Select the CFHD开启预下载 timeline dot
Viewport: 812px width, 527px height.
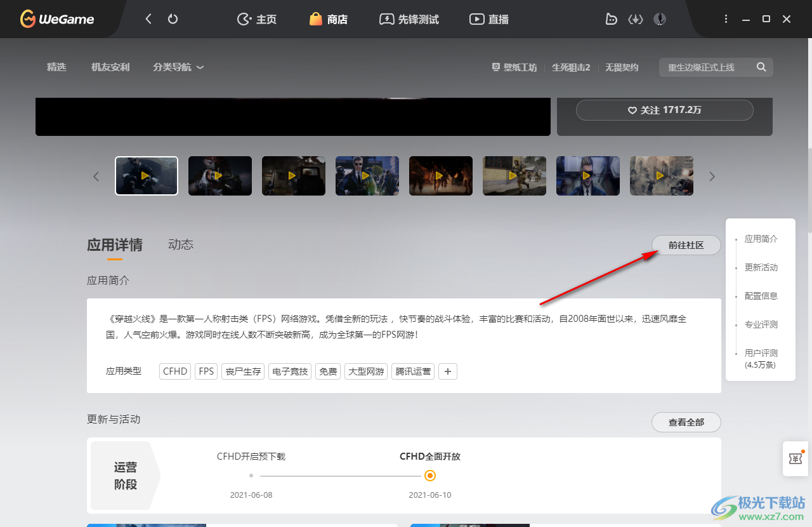pyautogui.click(x=251, y=476)
